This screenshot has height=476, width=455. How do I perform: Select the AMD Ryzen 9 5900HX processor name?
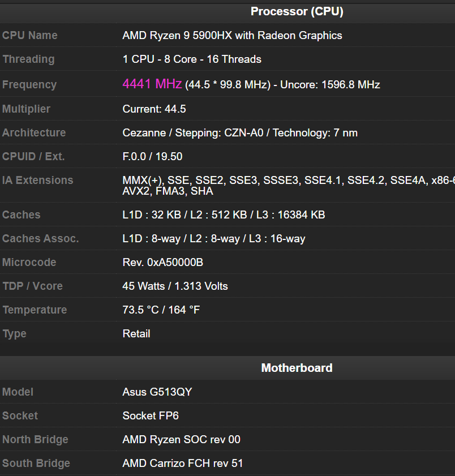232,35
